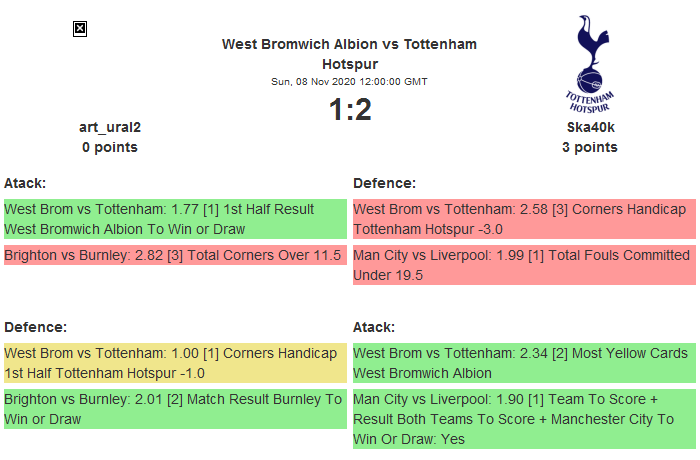The image size is (700, 460).
Task: Select the Ska40k player name
Action: [x=589, y=127]
